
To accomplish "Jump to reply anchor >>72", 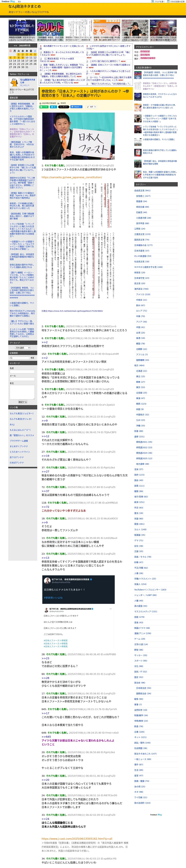I will click(x=45, y=507).
